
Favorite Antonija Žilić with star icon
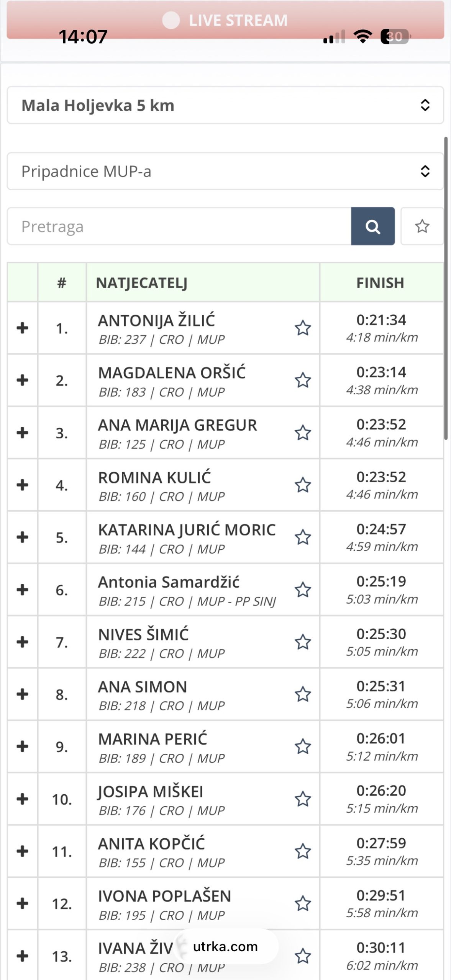tap(303, 328)
